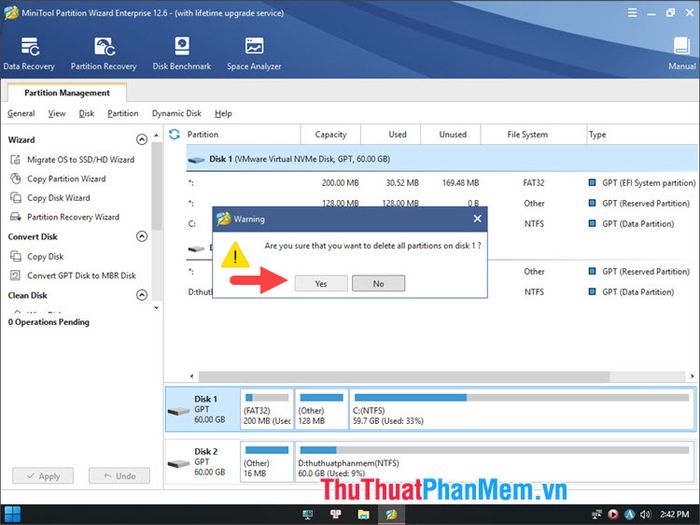The height and width of the screenshot is (525, 700).
Task: Click the Disk 2 drive icon in the disk map
Action: pyautogui.click(x=179, y=464)
